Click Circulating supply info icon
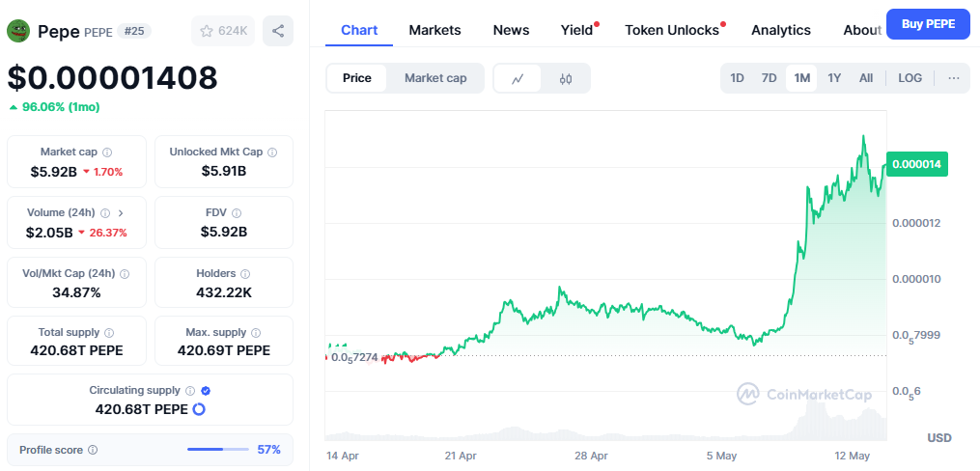The image size is (980, 471). 190,391
